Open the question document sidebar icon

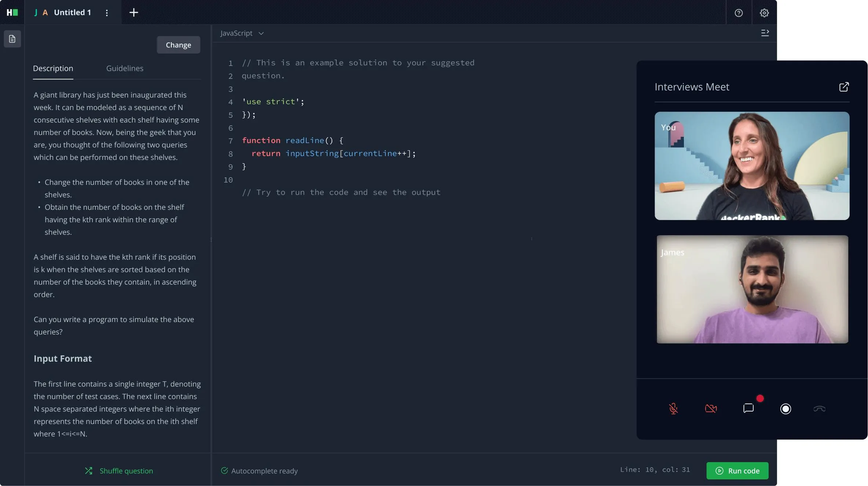[12, 39]
